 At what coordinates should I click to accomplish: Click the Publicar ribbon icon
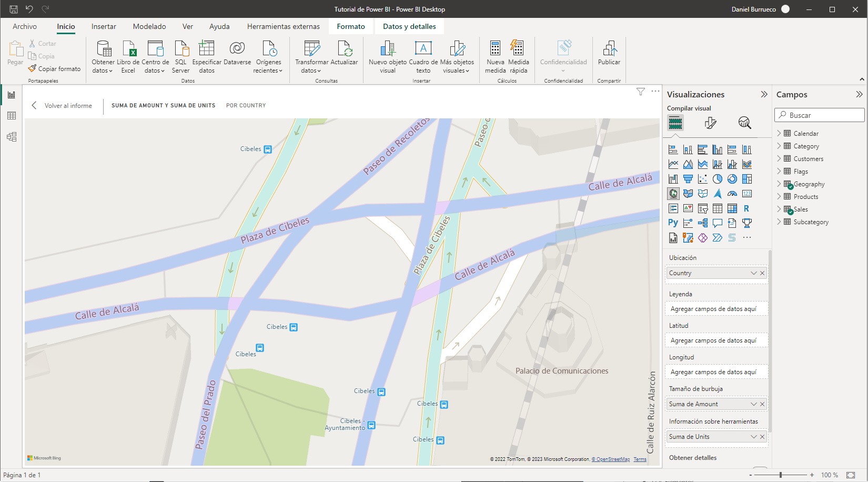pyautogui.click(x=609, y=53)
